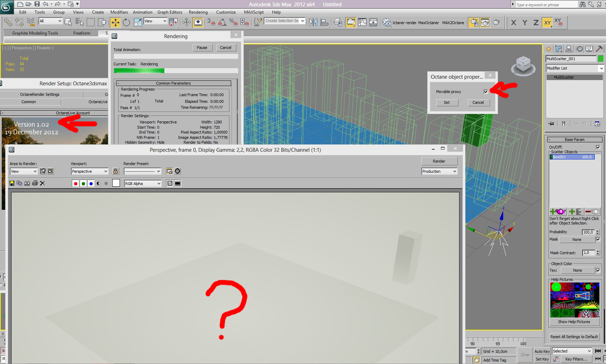Toggle the MultiScatter On/Off checkbox
This screenshot has height=364, width=606.
tap(598, 147)
